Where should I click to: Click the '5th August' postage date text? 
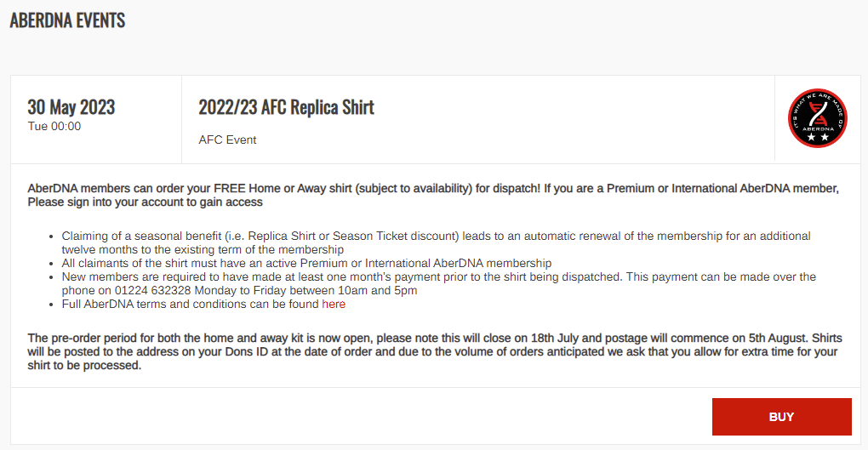coord(779,339)
